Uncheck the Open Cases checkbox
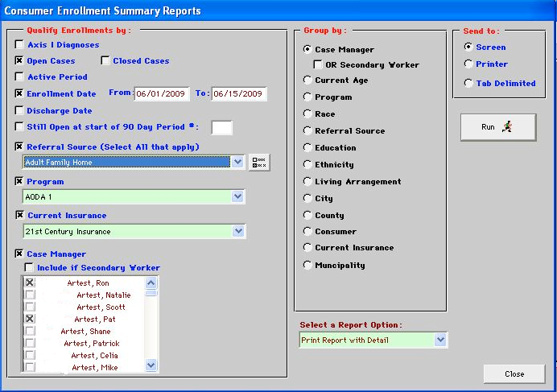 click(x=19, y=60)
